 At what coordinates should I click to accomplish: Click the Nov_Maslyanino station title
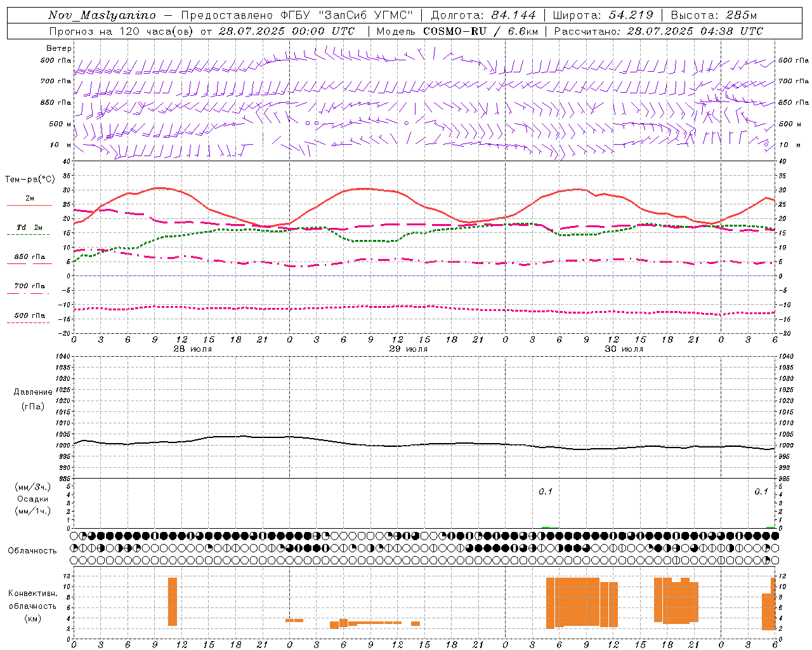click(102, 15)
